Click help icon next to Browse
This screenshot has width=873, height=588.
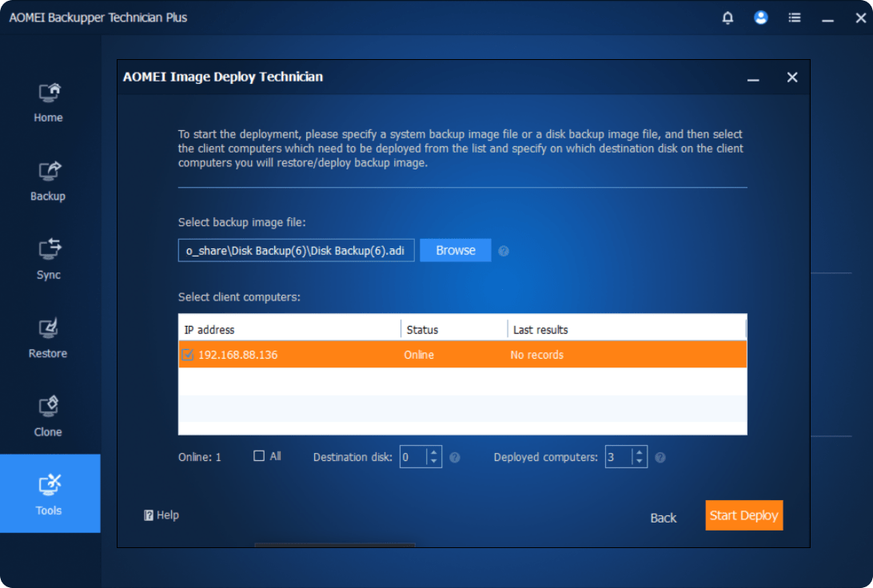504,251
